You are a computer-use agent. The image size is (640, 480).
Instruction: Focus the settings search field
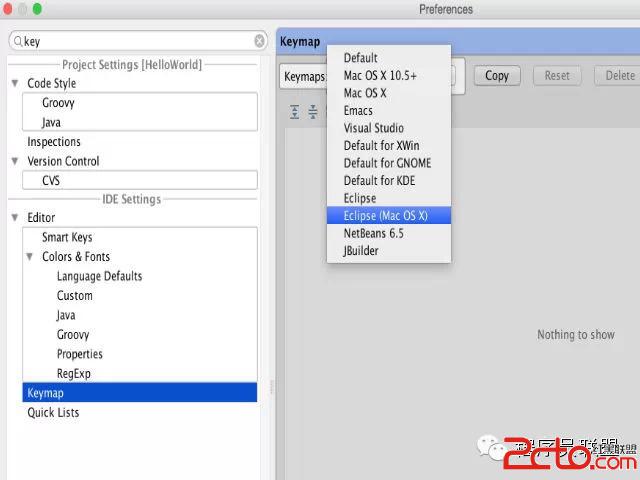coord(138,41)
